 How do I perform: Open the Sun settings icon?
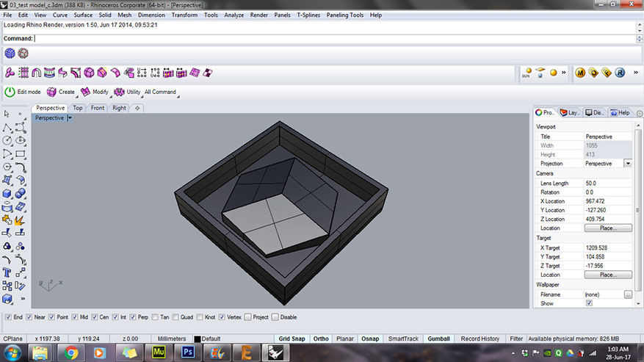pos(527,73)
